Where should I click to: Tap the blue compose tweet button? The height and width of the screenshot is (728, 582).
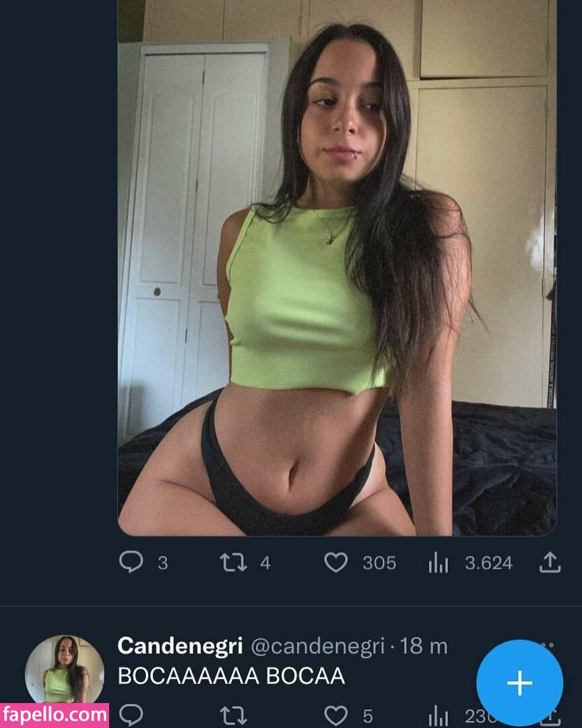pyautogui.click(x=520, y=683)
